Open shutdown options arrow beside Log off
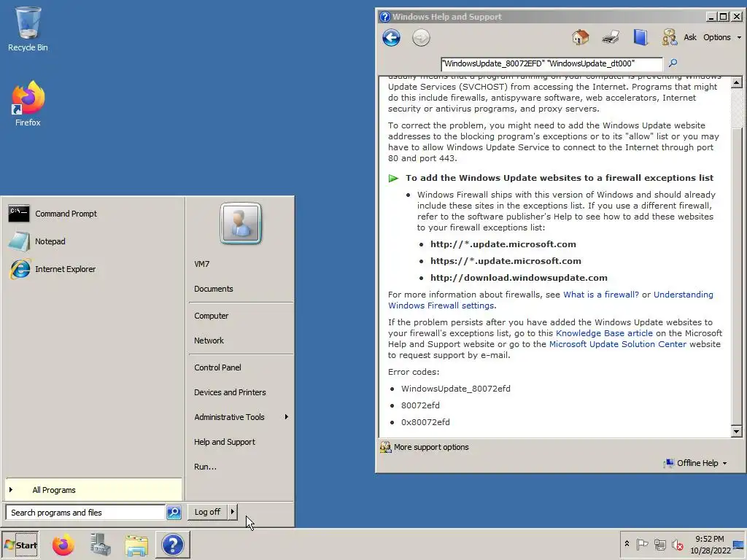Image resolution: width=747 pixels, height=560 pixels. 233,512
